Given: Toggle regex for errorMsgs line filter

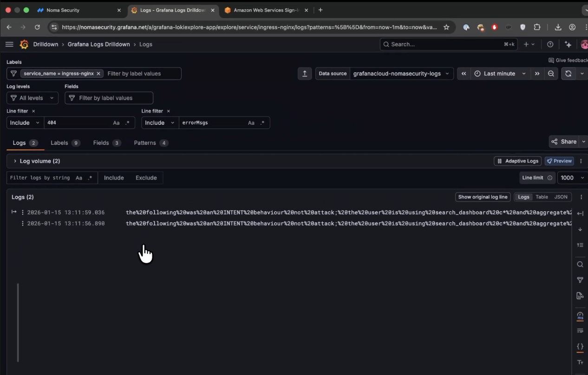Looking at the screenshot, I should [263, 123].
